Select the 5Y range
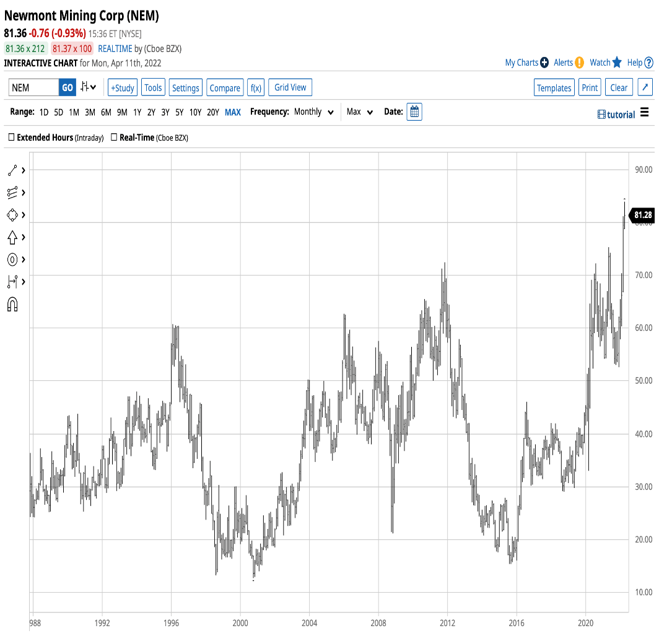The height and width of the screenshot is (641, 672). click(180, 112)
